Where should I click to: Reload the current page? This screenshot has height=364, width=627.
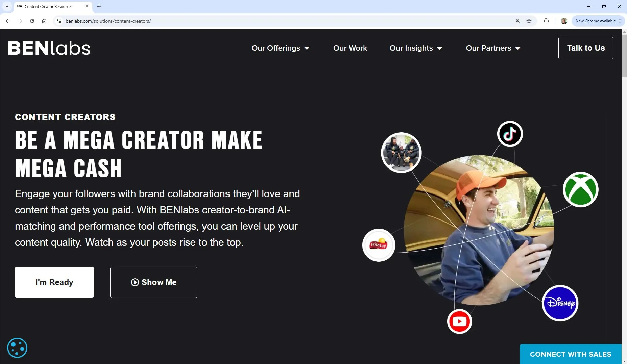[x=32, y=21]
